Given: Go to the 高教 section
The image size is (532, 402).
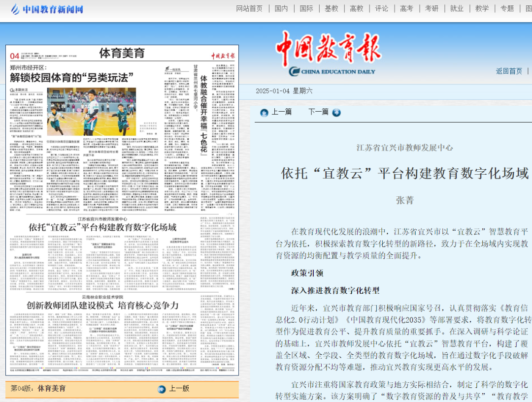Looking at the screenshot, I should tap(356, 8).
